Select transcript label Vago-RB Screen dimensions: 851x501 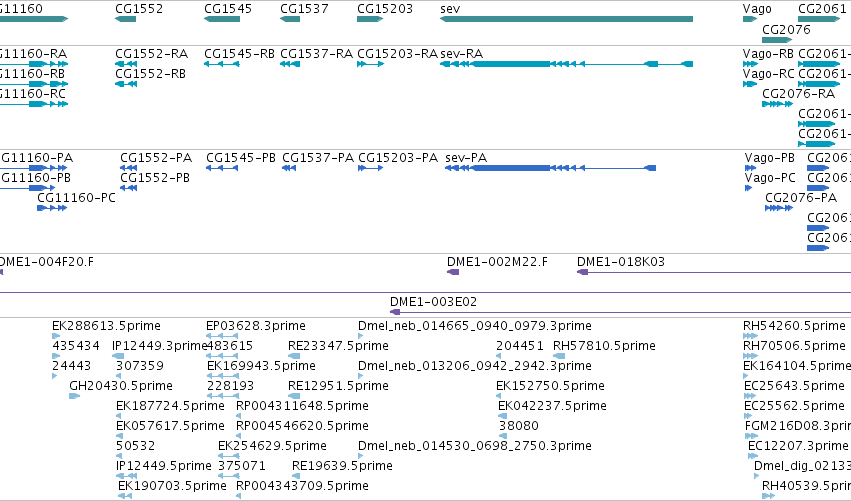click(x=768, y=54)
